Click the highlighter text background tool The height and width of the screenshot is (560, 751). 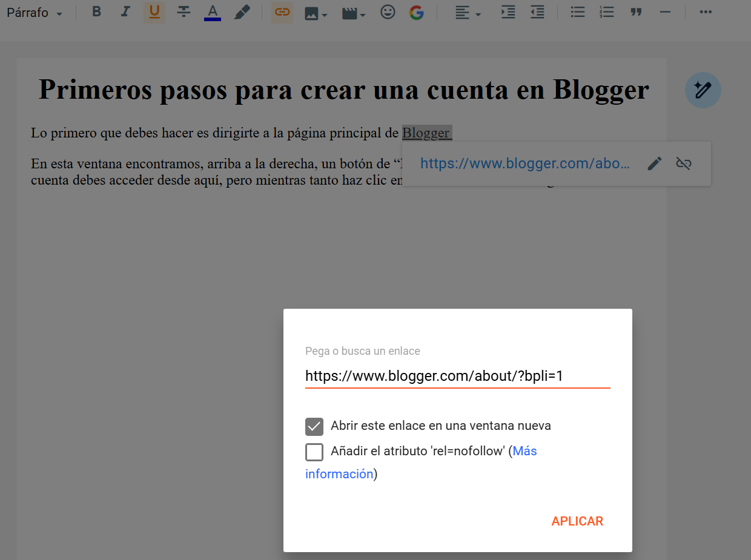tap(242, 12)
